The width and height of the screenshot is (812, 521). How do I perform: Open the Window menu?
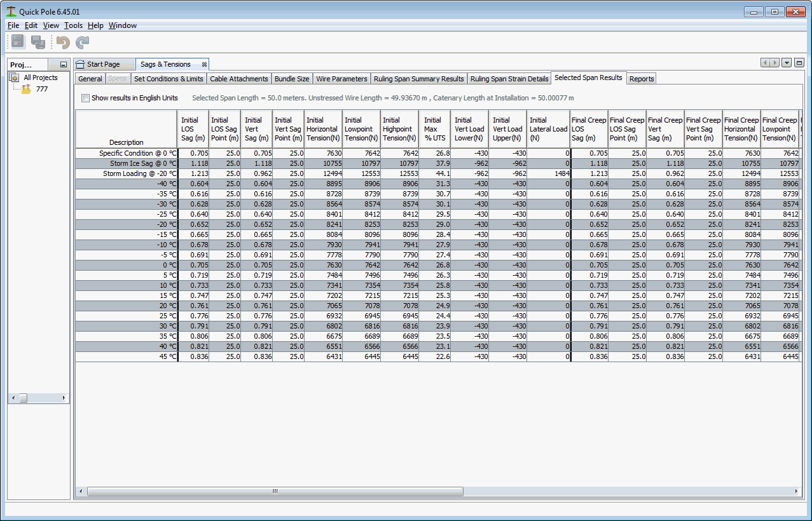pos(123,25)
